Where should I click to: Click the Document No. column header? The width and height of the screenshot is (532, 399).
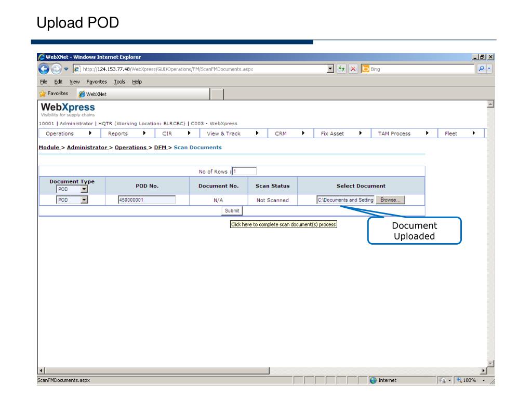(219, 186)
